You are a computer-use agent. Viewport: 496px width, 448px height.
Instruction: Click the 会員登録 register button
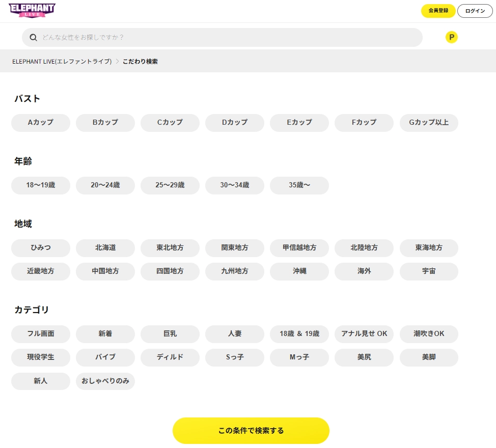click(438, 11)
